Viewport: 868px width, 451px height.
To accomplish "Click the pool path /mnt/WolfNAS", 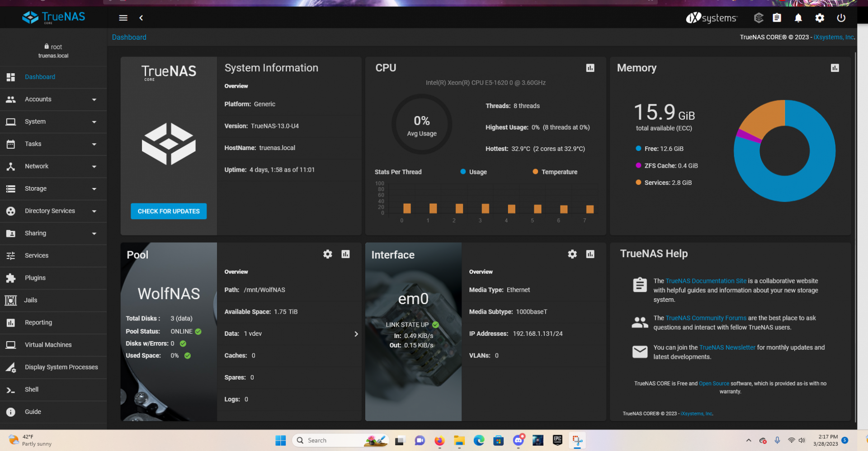I will 264,290.
